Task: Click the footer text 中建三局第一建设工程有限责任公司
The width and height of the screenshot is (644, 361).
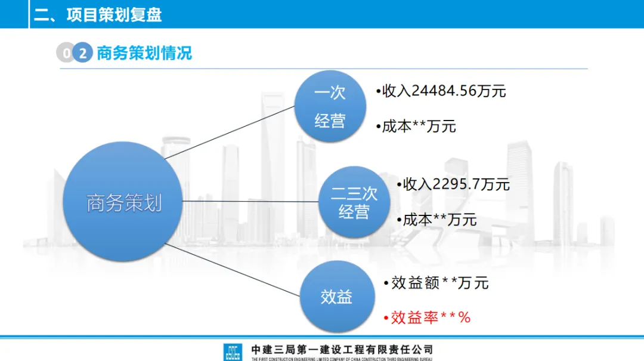Action: 342,350
